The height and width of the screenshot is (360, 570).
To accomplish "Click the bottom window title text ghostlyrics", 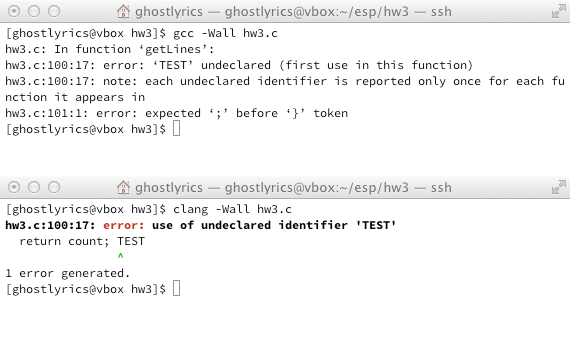I will (x=169, y=188).
